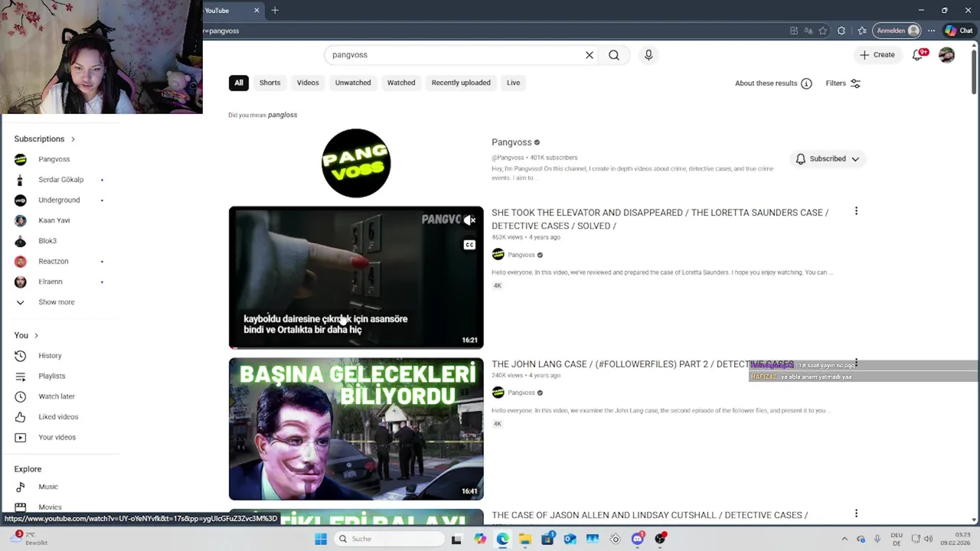Clear the search box with the X
The width and height of the screenshot is (980, 551).
click(x=590, y=55)
